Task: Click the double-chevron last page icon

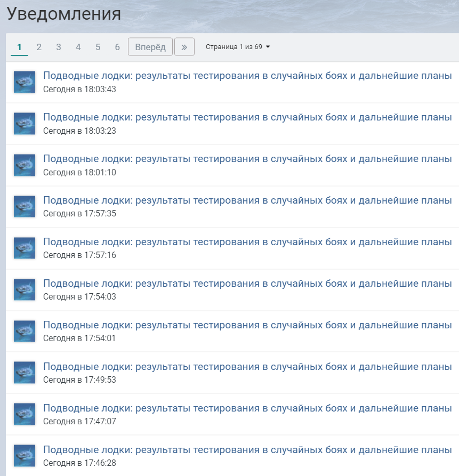Action: coord(184,47)
